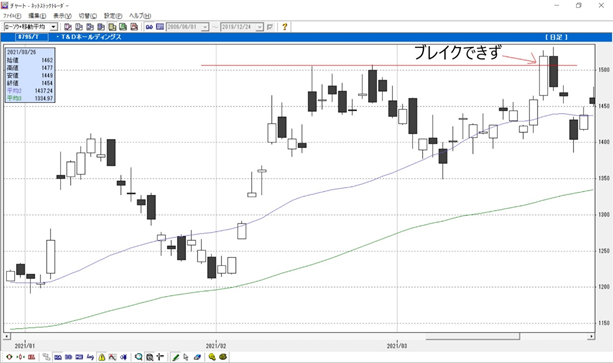Image resolution: width=613 pixels, height=363 pixels.
Task: Click the binoculars search icon
Action: (x=149, y=27)
